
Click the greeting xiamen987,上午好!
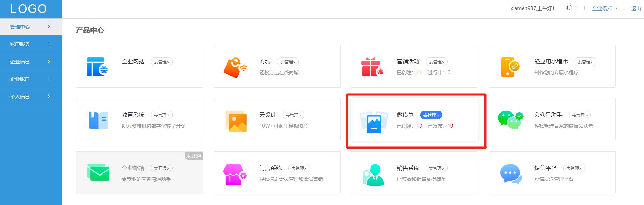532,8
